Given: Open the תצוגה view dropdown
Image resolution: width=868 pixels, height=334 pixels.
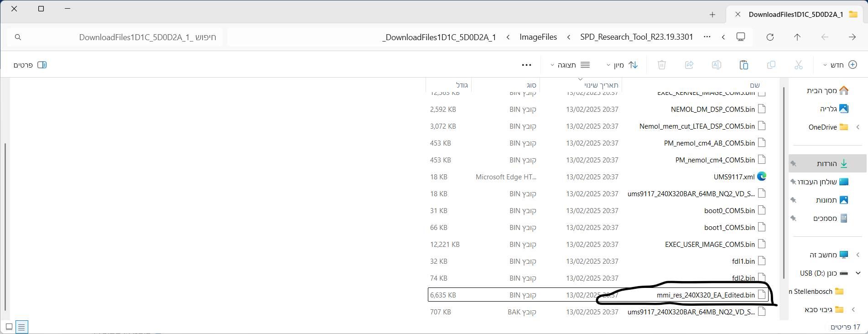Looking at the screenshot, I should click(x=570, y=65).
